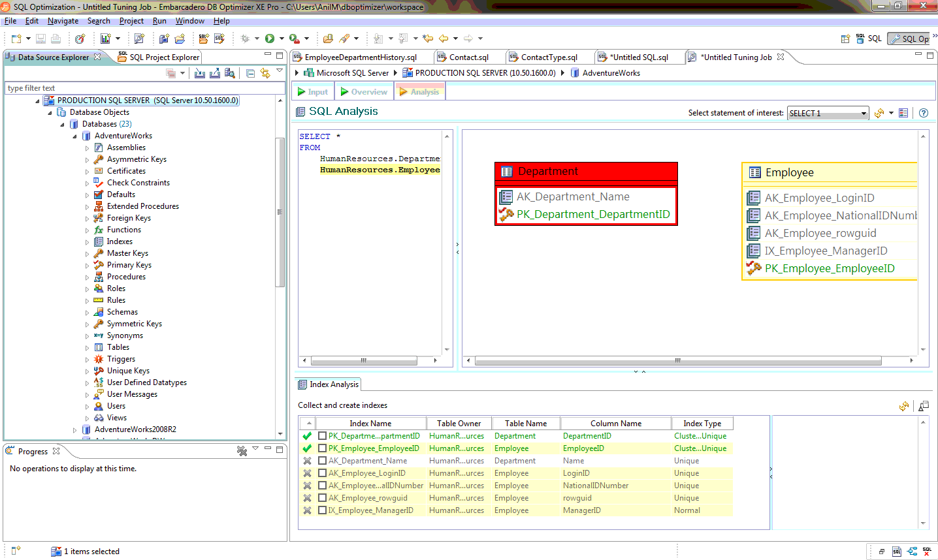
Task: Open the Input tab of tuning job
Action: pyautogui.click(x=313, y=92)
